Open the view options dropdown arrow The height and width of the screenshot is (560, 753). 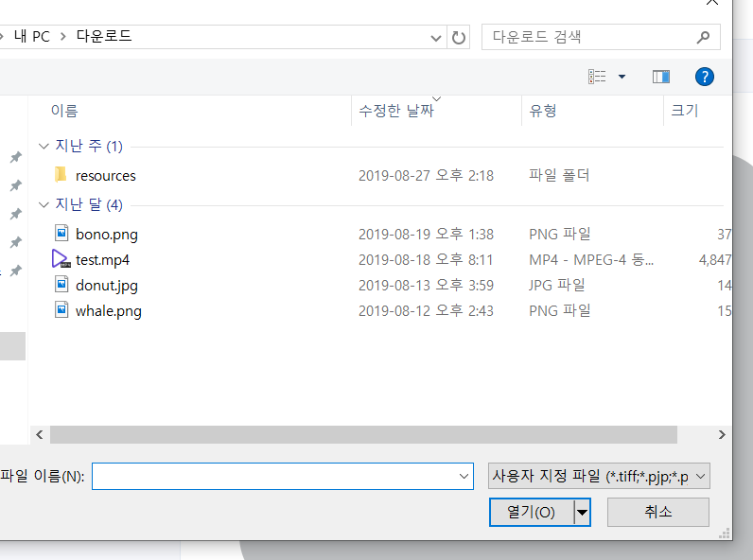622,77
